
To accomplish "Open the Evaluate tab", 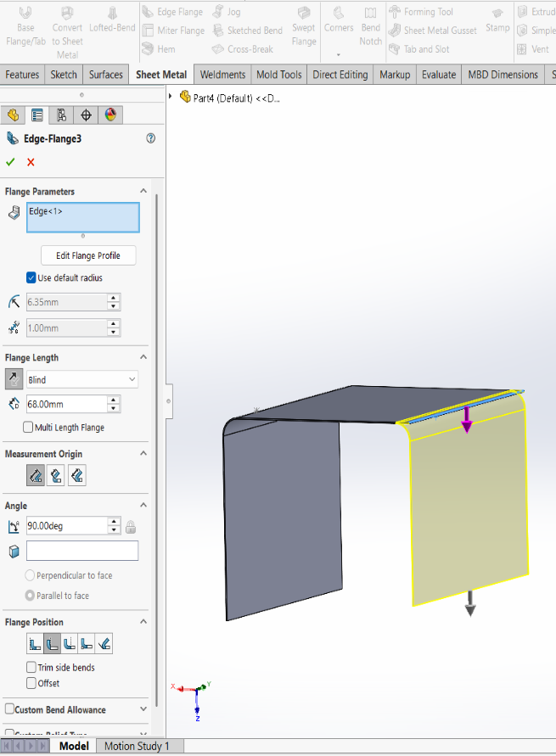I will (439, 75).
